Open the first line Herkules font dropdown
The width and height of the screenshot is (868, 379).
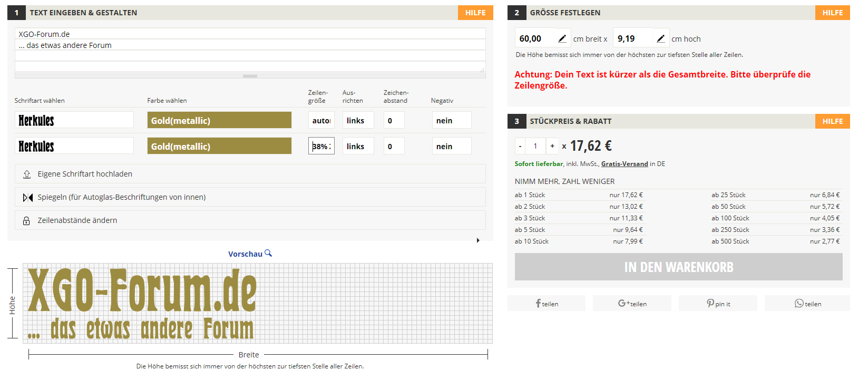pos(74,120)
